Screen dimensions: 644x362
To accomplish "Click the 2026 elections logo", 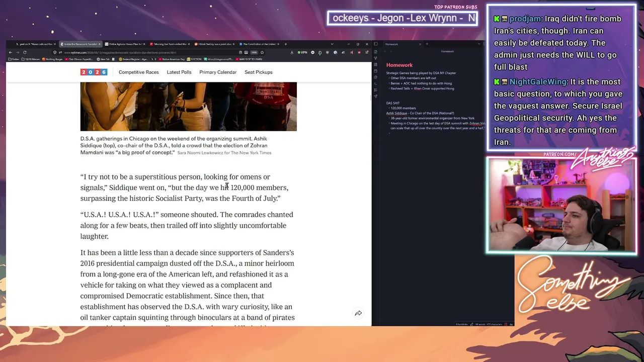I will pyautogui.click(x=94, y=72).
